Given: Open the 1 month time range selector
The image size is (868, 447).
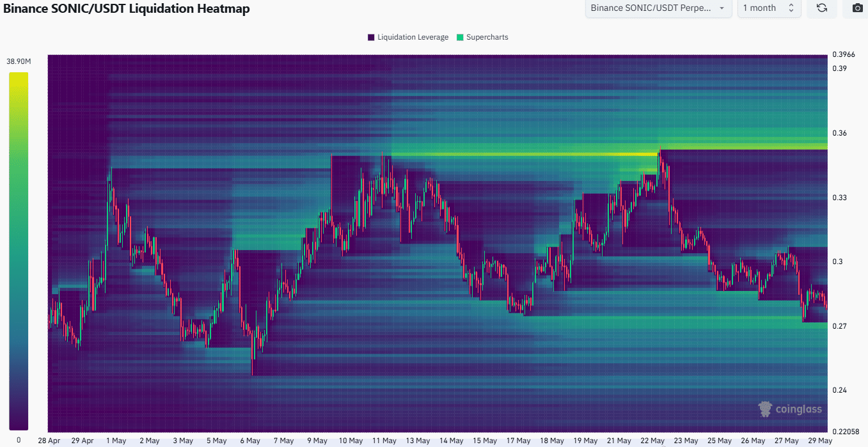Looking at the screenshot, I should point(768,8).
